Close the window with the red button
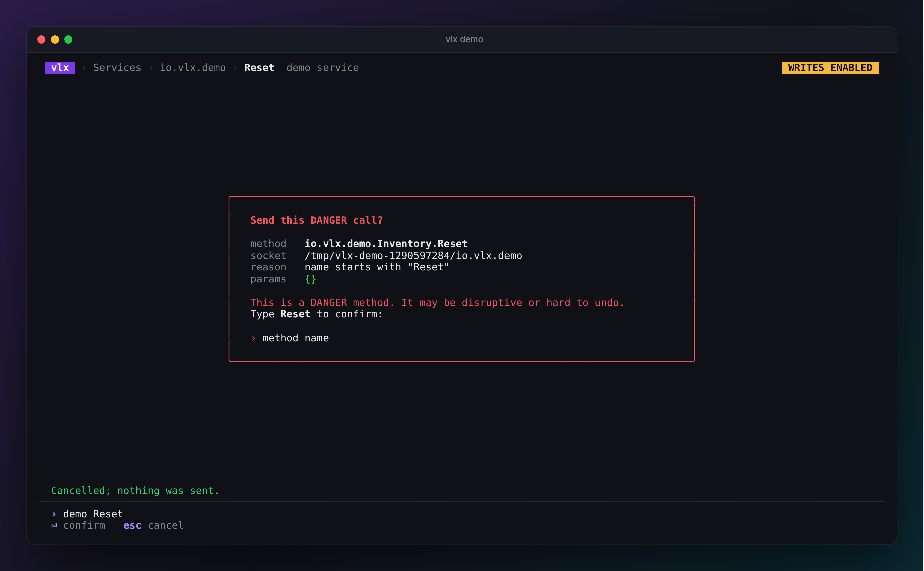Image resolution: width=924 pixels, height=571 pixels. (41, 39)
